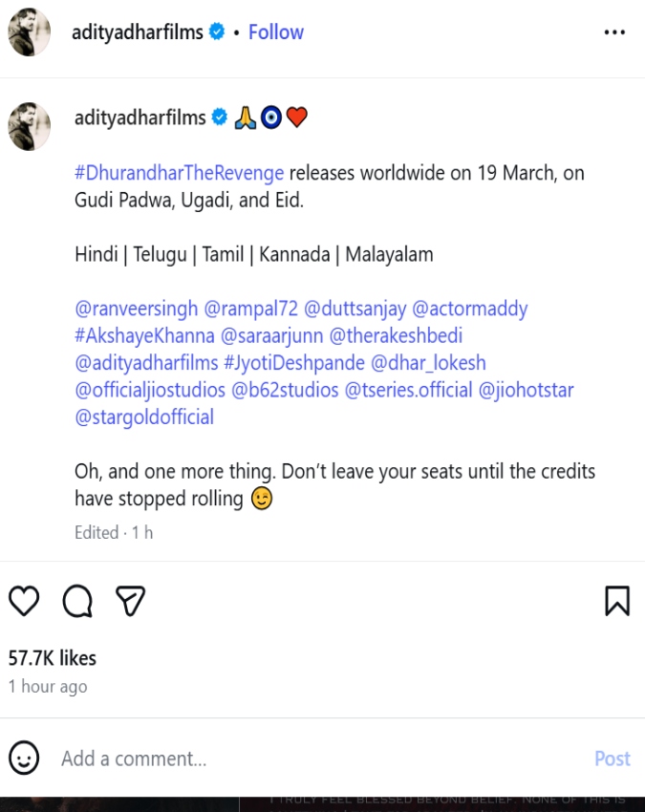View who liked via 57.7K likes
The height and width of the screenshot is (812, 645).
pos(53,657)
